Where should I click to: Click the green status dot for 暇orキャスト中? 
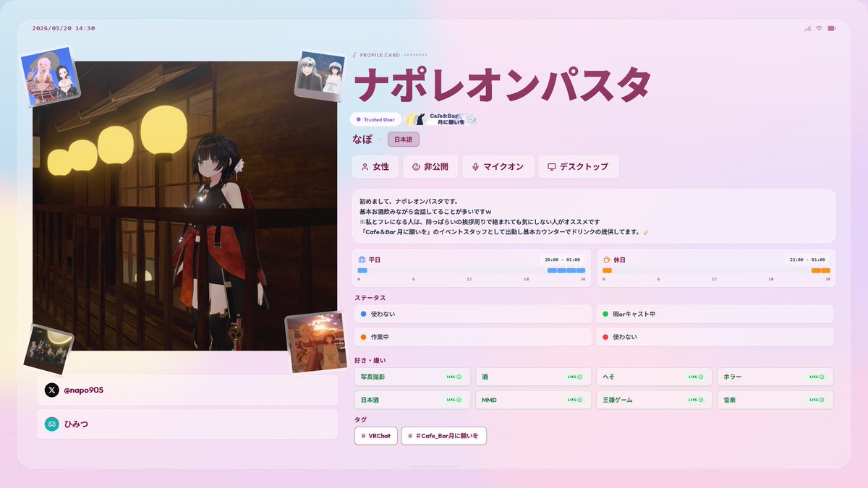click(x=605, y=314)
